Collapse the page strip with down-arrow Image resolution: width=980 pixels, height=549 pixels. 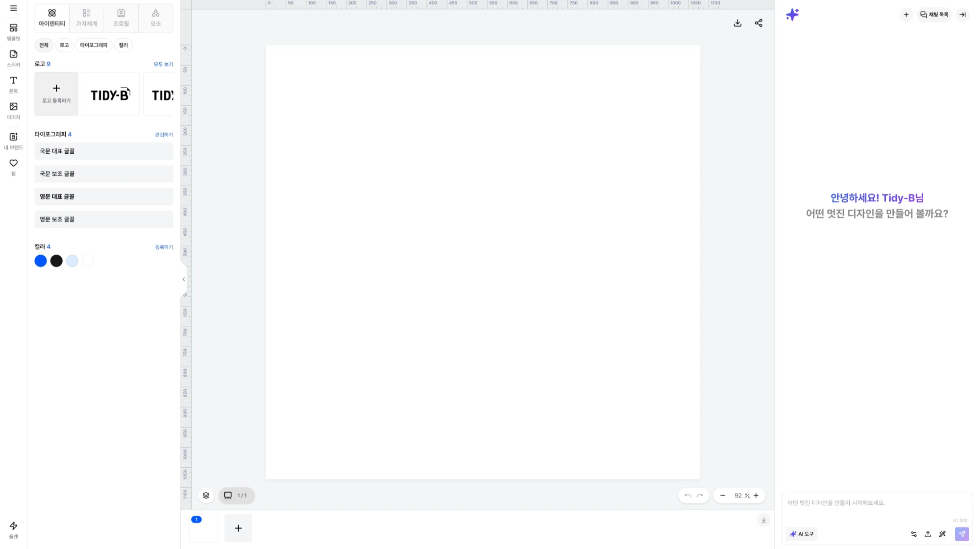[x=763, y=520]
